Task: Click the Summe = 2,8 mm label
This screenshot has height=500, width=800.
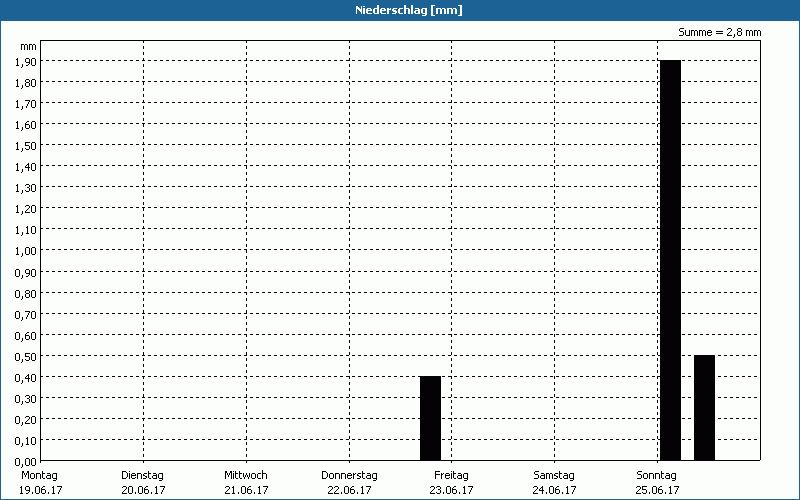Action: point(719,32)
